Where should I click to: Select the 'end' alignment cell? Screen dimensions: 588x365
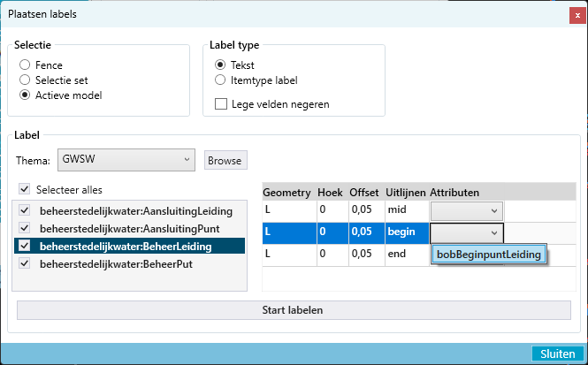(x=407, y=255)
